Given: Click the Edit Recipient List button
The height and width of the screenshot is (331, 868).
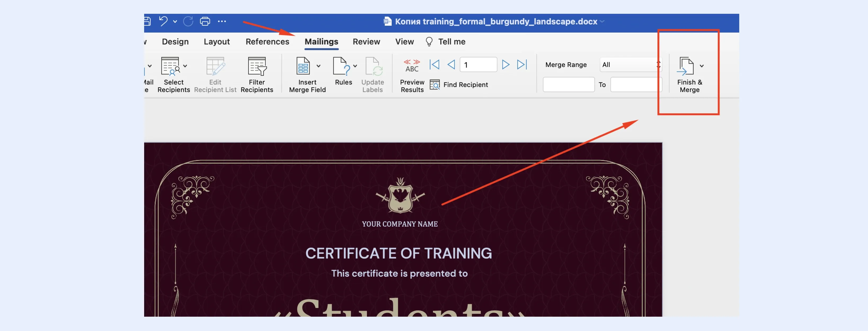Looking at the screenshot, I should [x=215, y=75].
